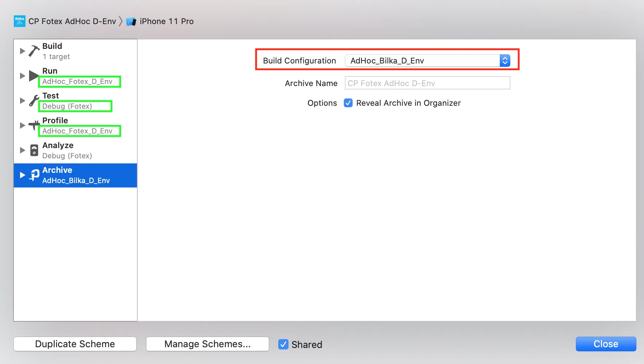Click the Profile instrument icon
The width and height of the screenshot is (644, 364).
pyautogui.click(x=34, y=125)
